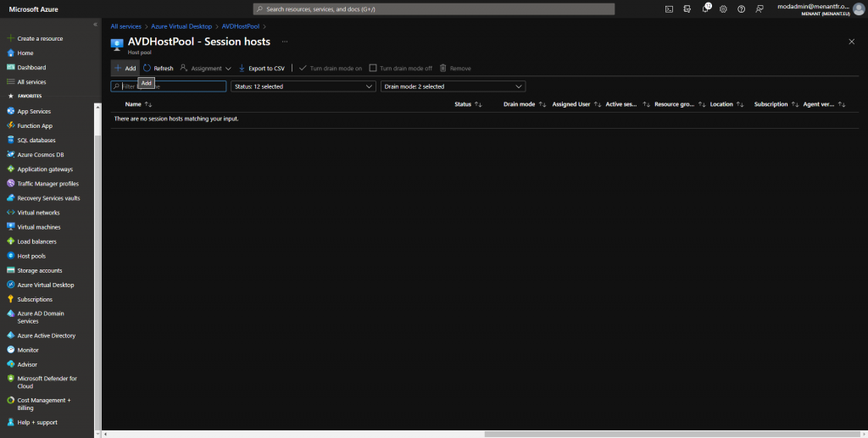
Task: Click the Refresh icon in the toolbar
Action: click(x=147, y=68)
